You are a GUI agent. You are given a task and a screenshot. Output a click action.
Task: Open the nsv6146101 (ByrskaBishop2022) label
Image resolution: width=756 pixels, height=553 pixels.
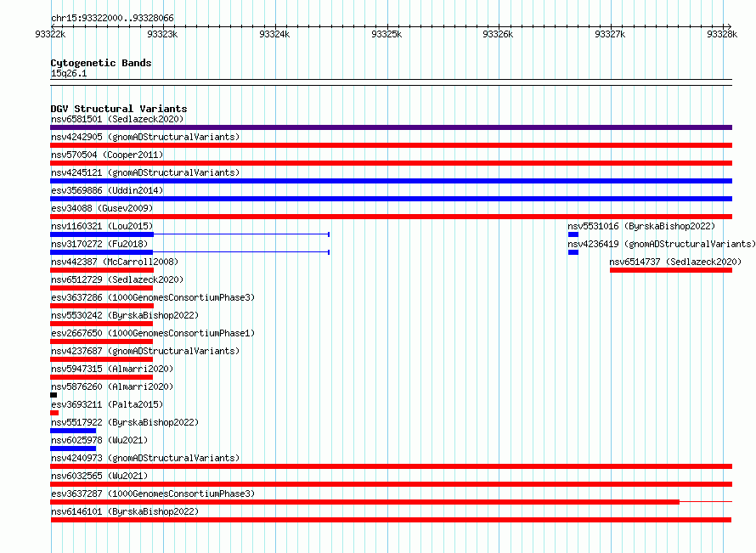(x=125, y=511)
